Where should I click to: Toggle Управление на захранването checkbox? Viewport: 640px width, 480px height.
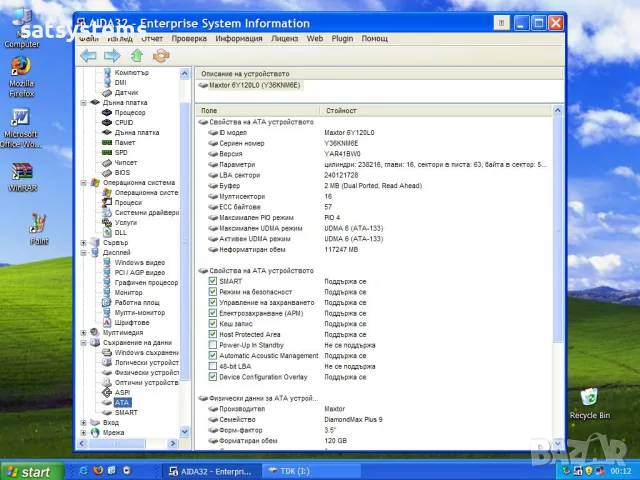click(212, 302)
